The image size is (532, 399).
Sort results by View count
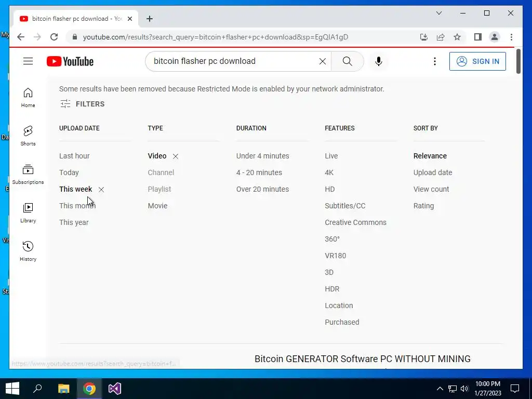(x=431, y=189)
